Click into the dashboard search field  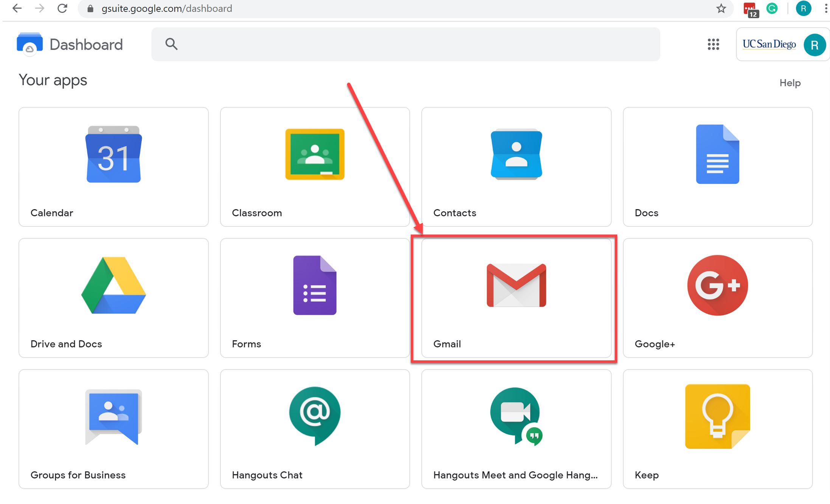click(405, 44)
